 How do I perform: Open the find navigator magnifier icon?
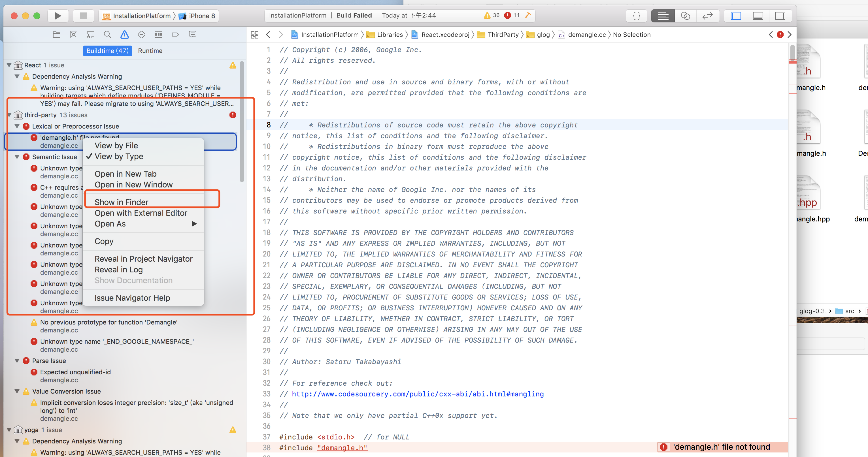tap(107, 34)
